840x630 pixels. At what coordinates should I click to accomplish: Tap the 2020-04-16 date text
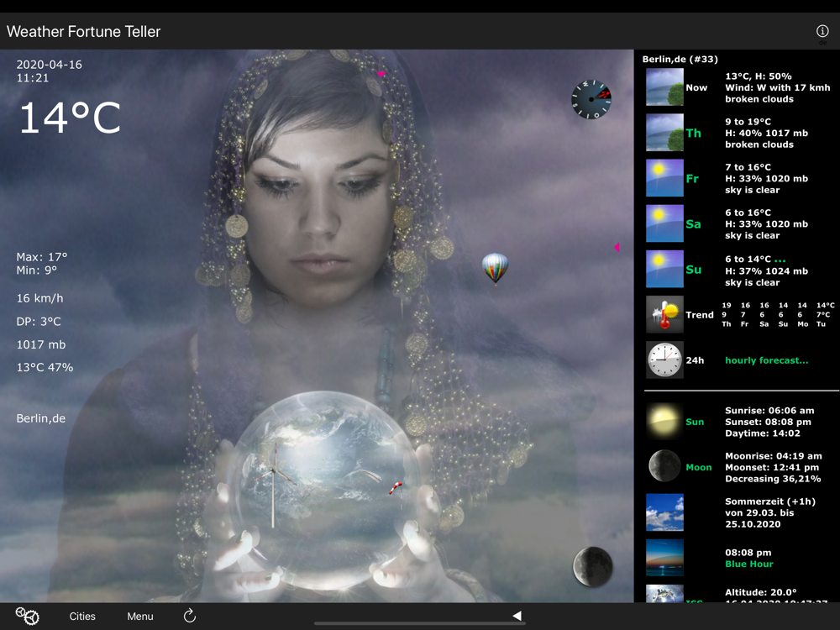[x=50, y=65]
